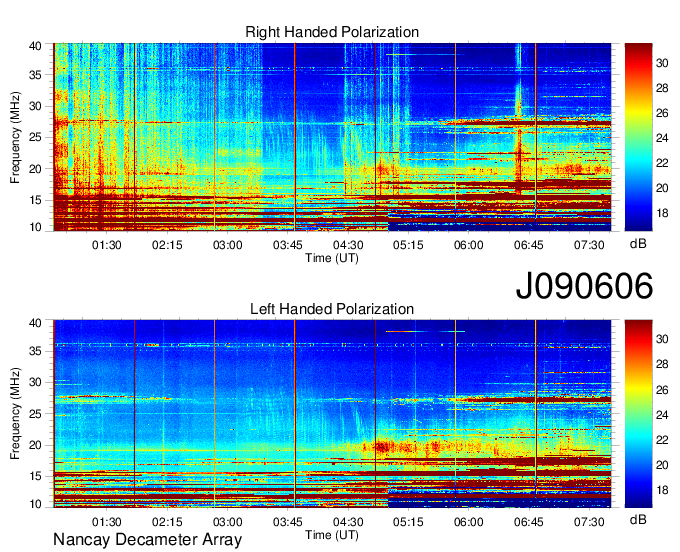The height and width of the screenshot is (552, 680).
Task: Click the "10" frequency tick on the Right Handed plot
Action: point(35,227)
